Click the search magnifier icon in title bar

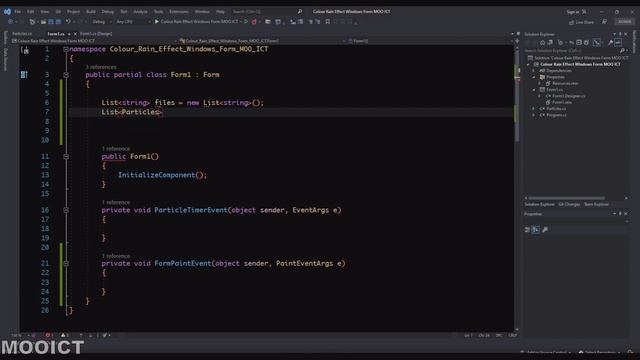point(300,11)
